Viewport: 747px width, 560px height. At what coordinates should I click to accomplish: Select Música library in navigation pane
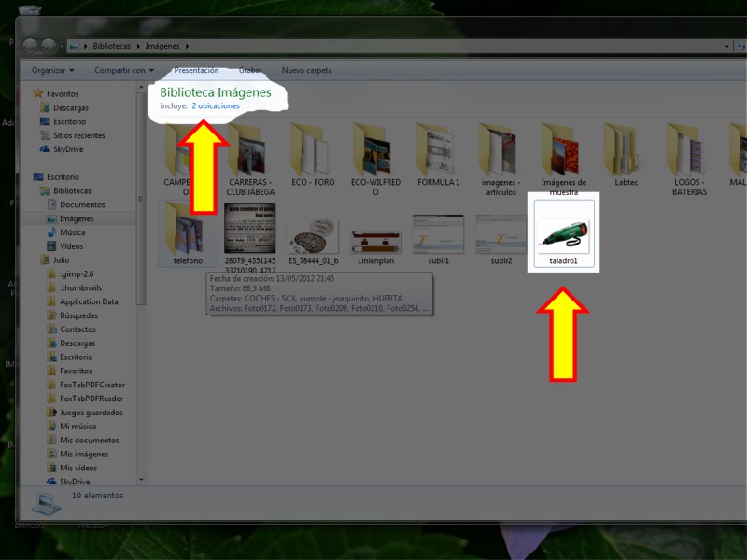[72, 232]
